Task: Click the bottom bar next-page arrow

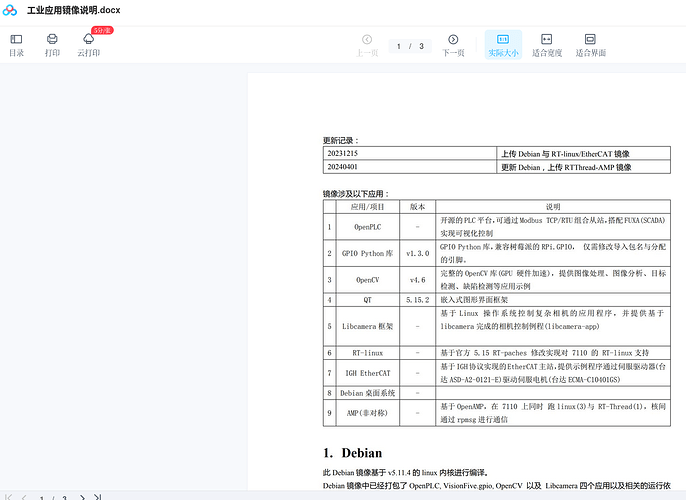Action: [82, 497]
